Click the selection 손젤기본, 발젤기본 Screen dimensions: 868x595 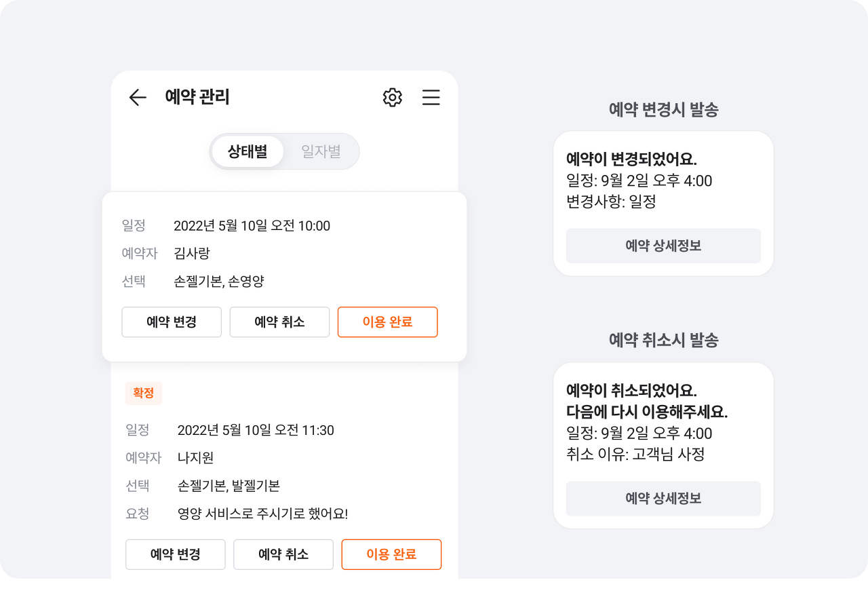pyautogui.click(x=229, y=486)
